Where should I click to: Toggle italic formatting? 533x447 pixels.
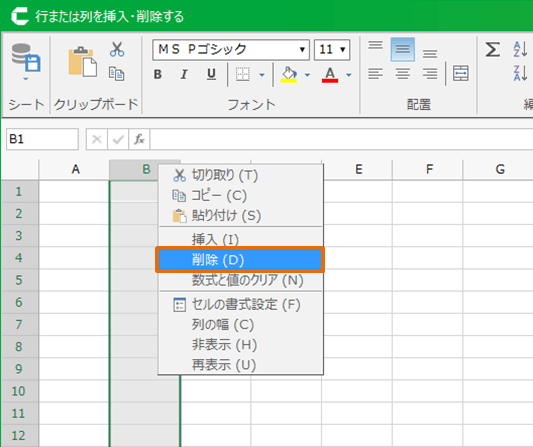tap(184, 74)
